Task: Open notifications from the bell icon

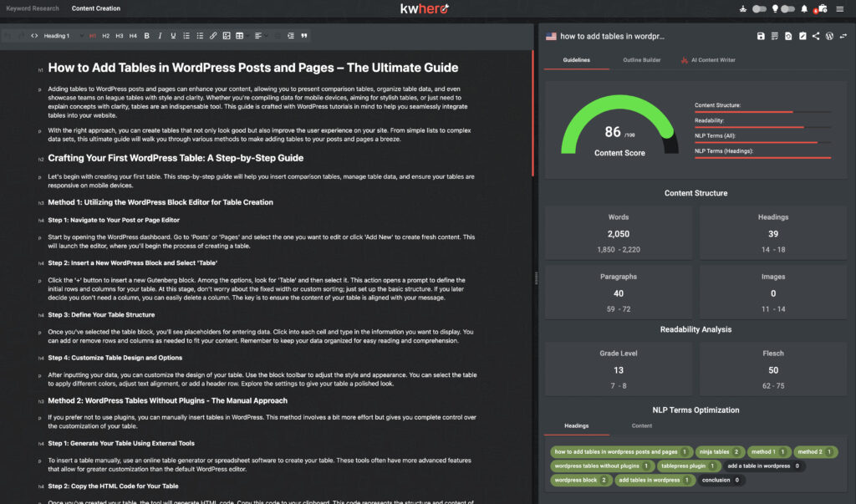Action: point(804,9)
